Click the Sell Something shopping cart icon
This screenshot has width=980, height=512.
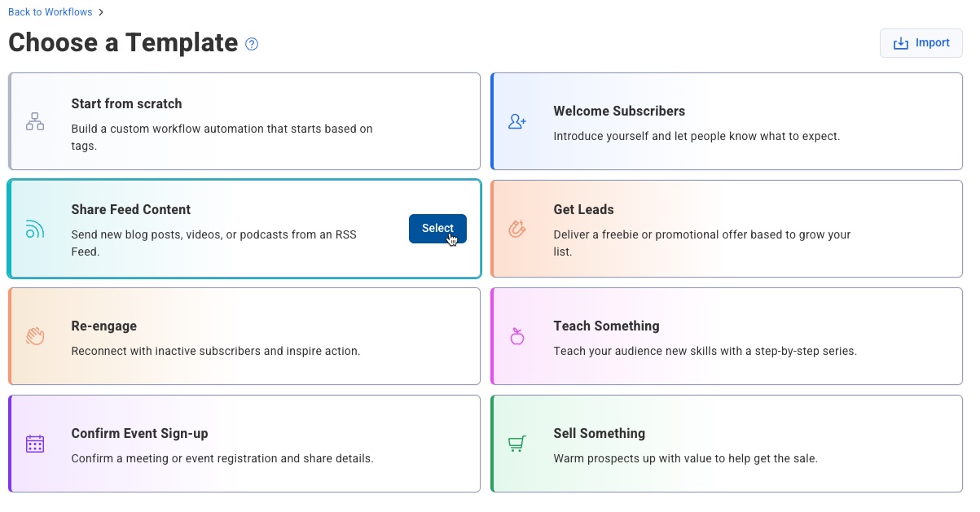click(x=517, y=444)
